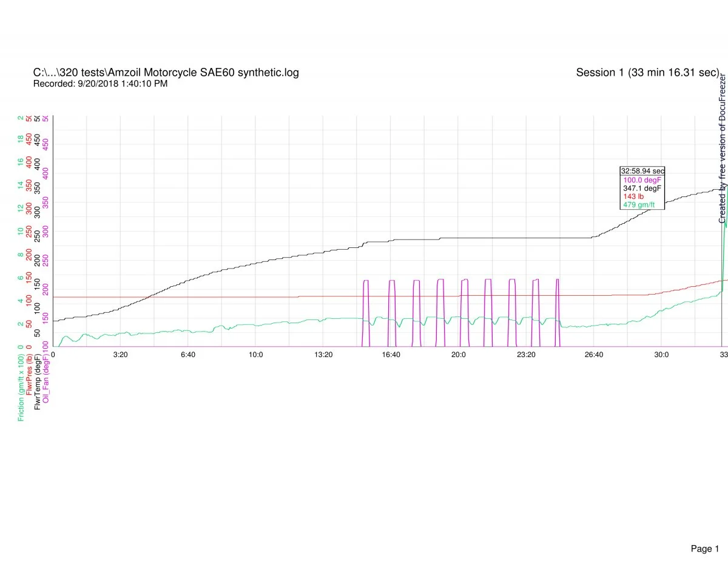The width and height of the screenshot is (728, 562).
Task: Click the 16:40 time axis mark
Action: [391, 355]
